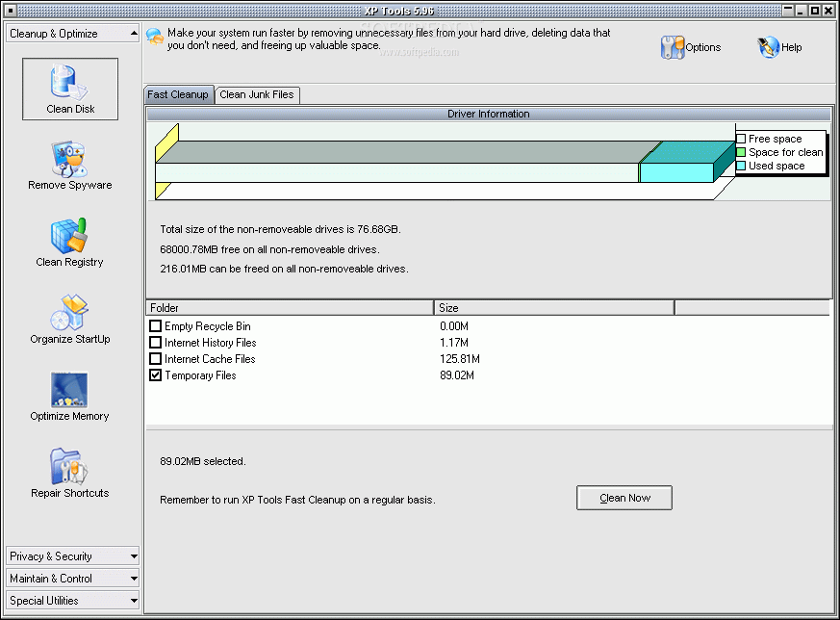The image size is (840, 620).
Task: Click the Space for clean legend swatch
Action: point(741,152)
